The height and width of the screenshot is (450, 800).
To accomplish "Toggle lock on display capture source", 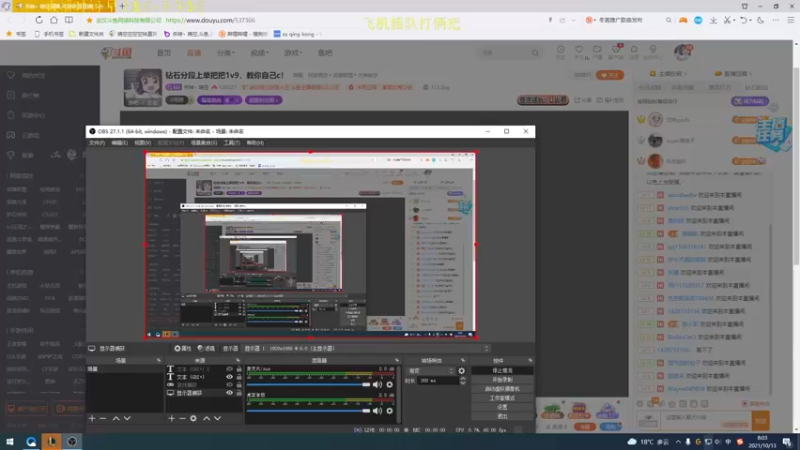I will tap(239, 393).
